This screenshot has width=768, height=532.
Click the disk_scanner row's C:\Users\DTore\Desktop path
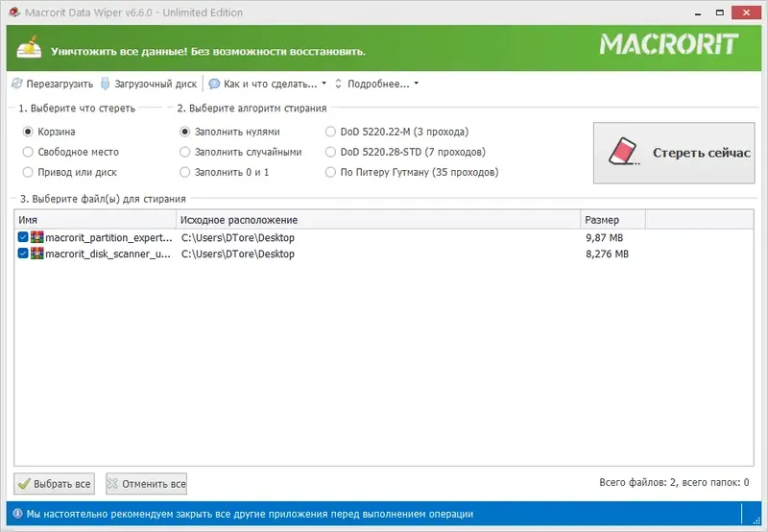coord(238,254)
